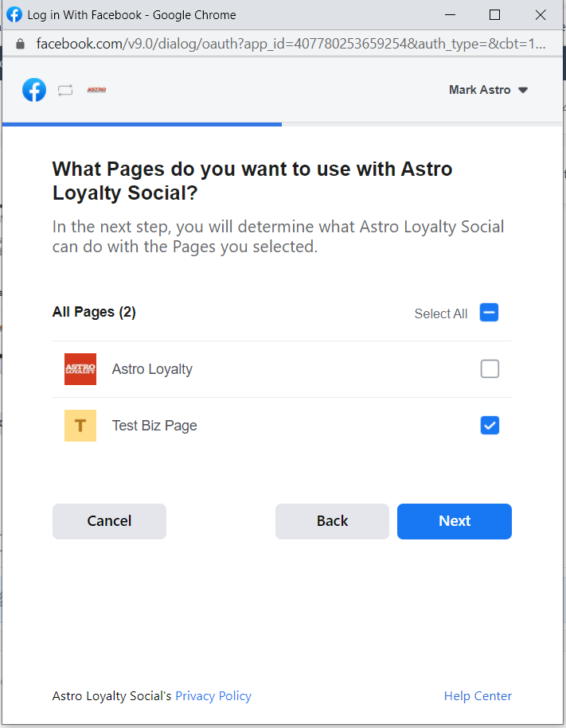Click the Select All label

tap(441, 313)
